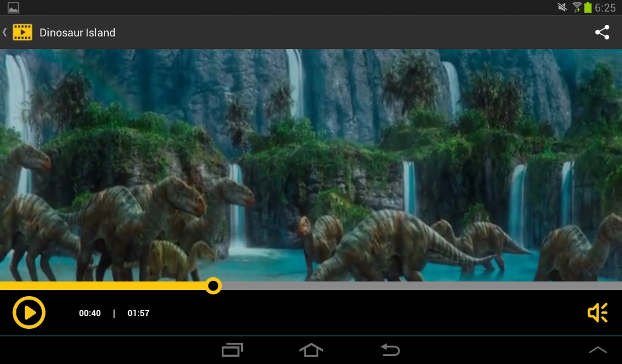
Task: Play the Dinosaur Island video
Action: 29,312
